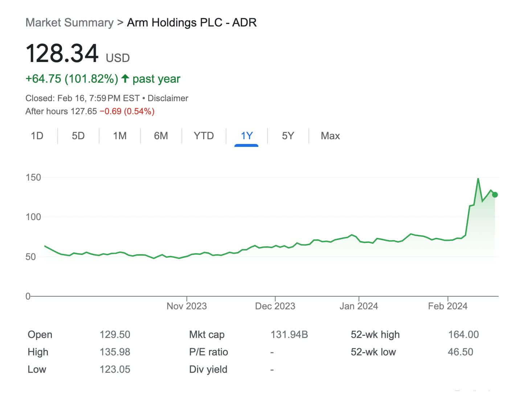The image size is (532, 396).
Task: Click the Arm Holdings PLC - ADR title
Action: [x=192, y=22]
